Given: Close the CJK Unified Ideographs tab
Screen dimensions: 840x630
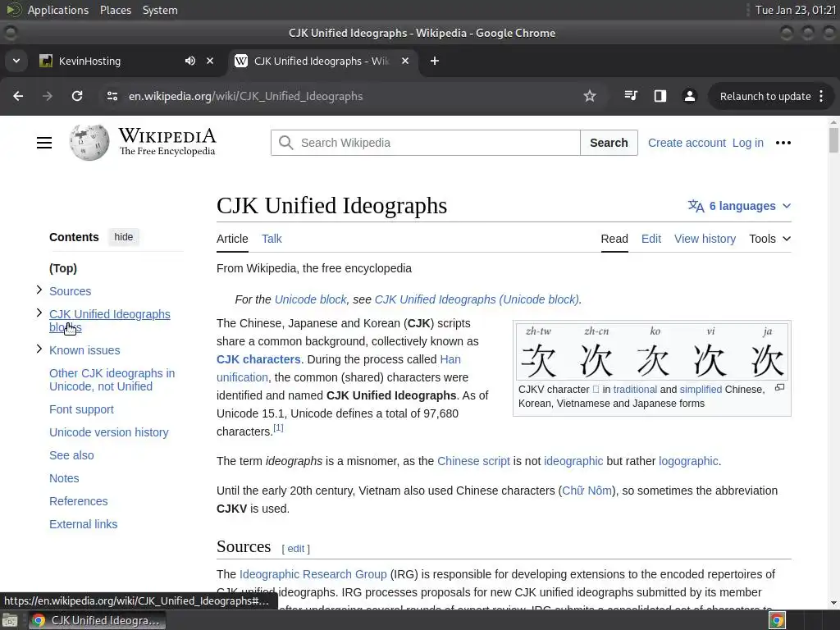Looking at the screenshot, I should (x=405, y=61).
